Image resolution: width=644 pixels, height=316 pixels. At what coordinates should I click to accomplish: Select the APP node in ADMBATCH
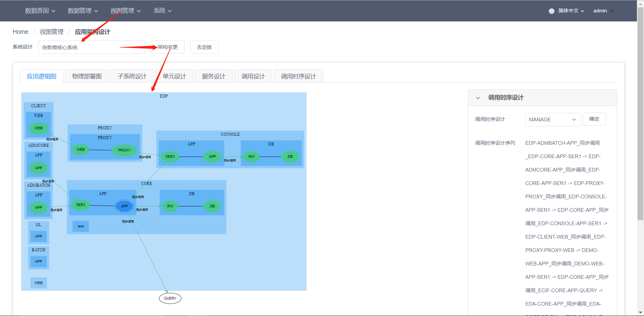pos(39,207)
